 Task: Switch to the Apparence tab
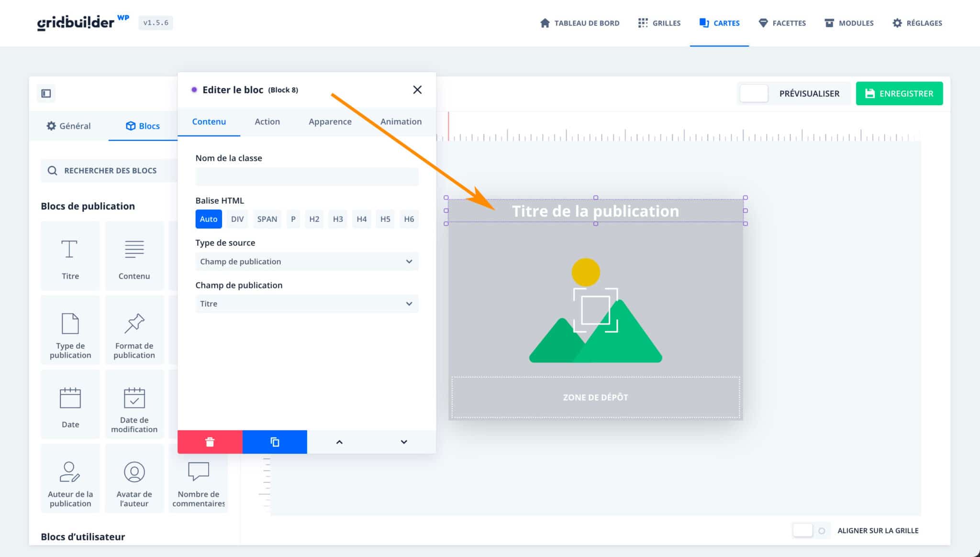click(x=329, y=121)
